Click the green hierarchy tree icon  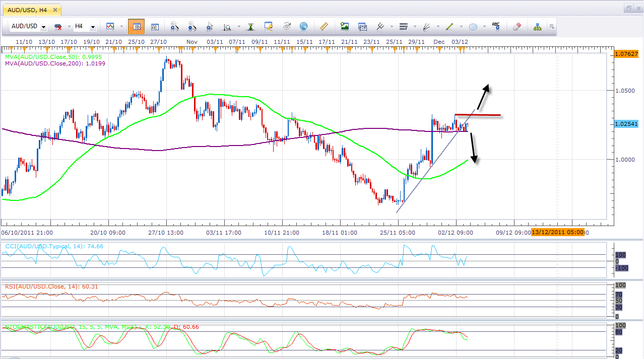coord(537,27)
